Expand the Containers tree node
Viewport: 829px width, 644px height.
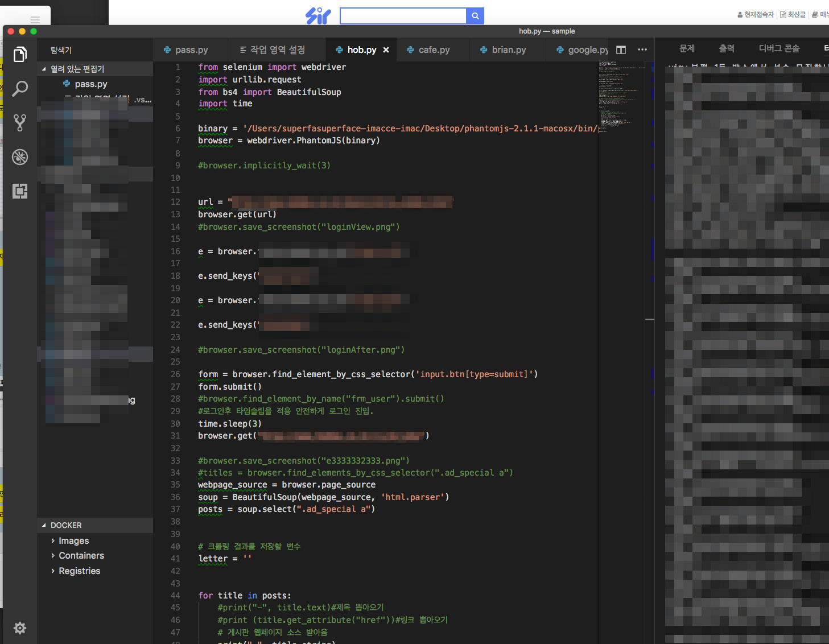coord(81,555)
